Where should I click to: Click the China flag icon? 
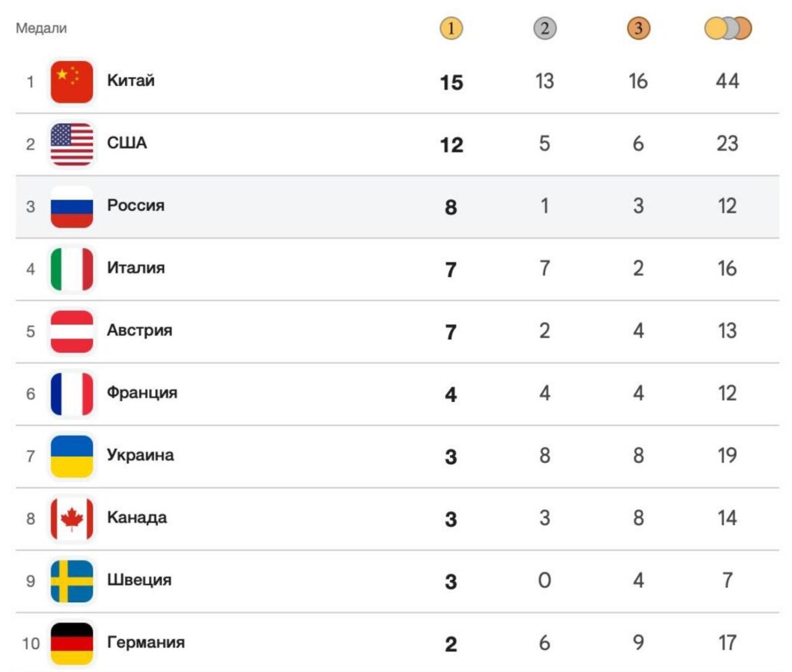(x=72, y=82)
